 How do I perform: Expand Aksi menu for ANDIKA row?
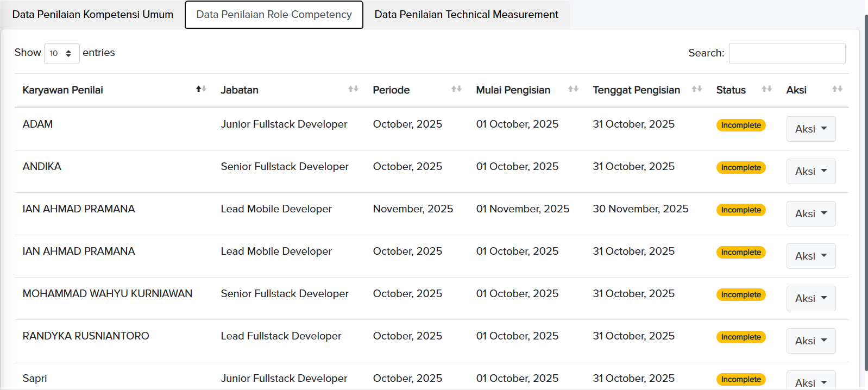(x=810, y=172)
